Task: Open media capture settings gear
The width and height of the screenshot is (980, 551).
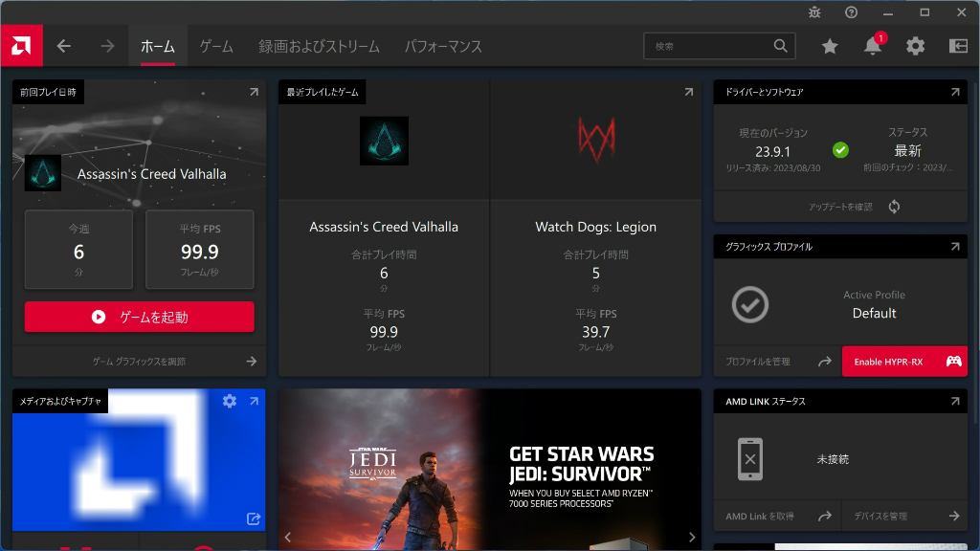Action: (230, 401)
